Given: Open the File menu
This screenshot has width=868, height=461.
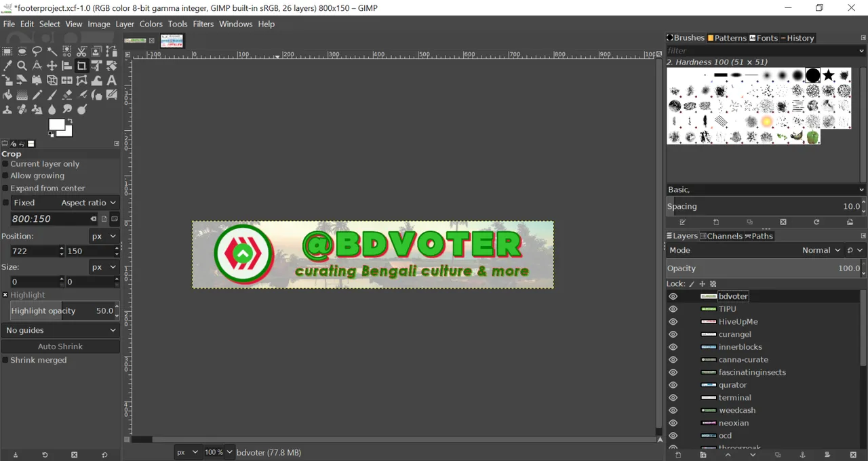Looking at the screenshot, I should click(9, 24).
